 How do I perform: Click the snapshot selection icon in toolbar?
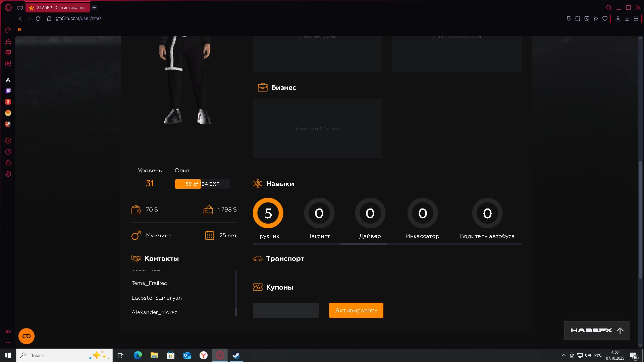(578, 19)
